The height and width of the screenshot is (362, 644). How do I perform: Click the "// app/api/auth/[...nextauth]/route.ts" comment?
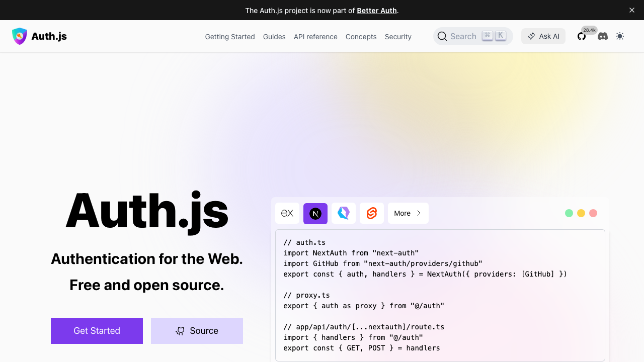coord(364,327)
